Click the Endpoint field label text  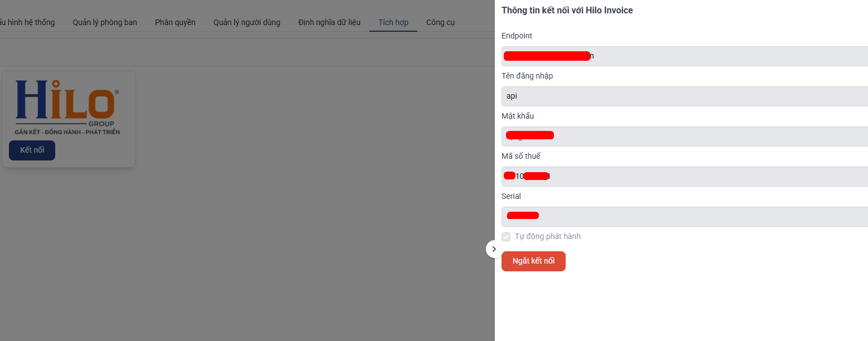tap(517, 36)
